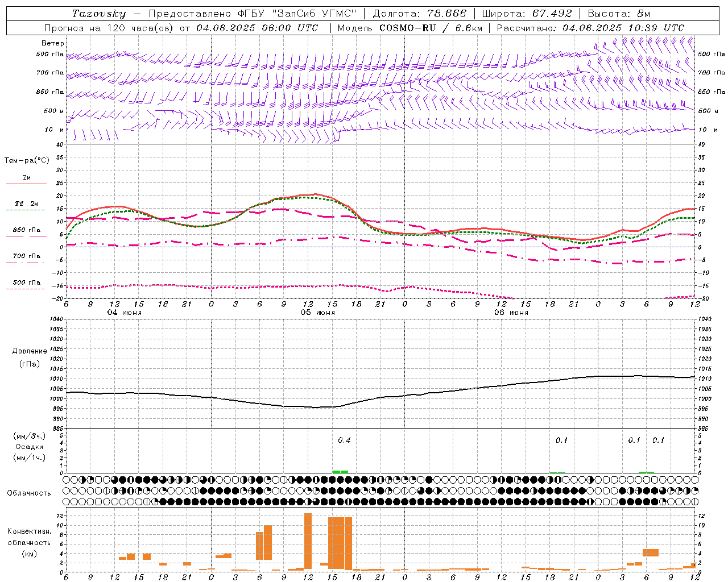Click the (мм/1ч.) precipitation unit label
728x582 pixels.
pos(30,458)
